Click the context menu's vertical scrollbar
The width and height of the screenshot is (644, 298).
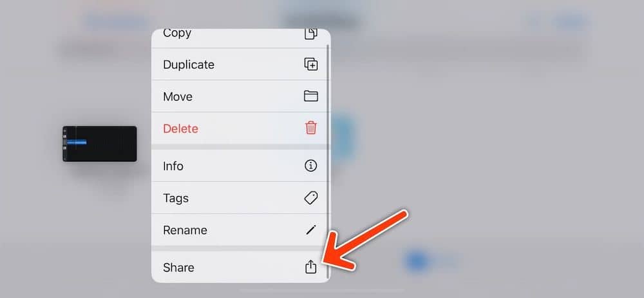328,161
